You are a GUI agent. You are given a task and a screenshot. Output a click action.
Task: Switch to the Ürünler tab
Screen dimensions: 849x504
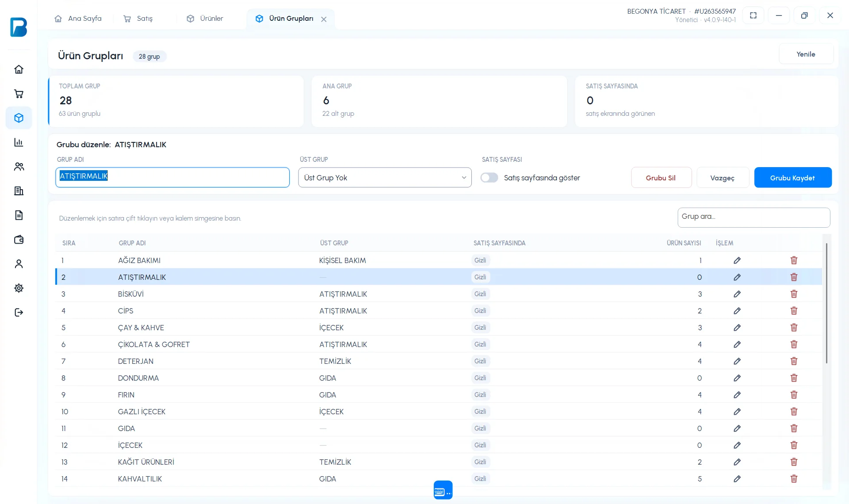[x=205, y=19]
